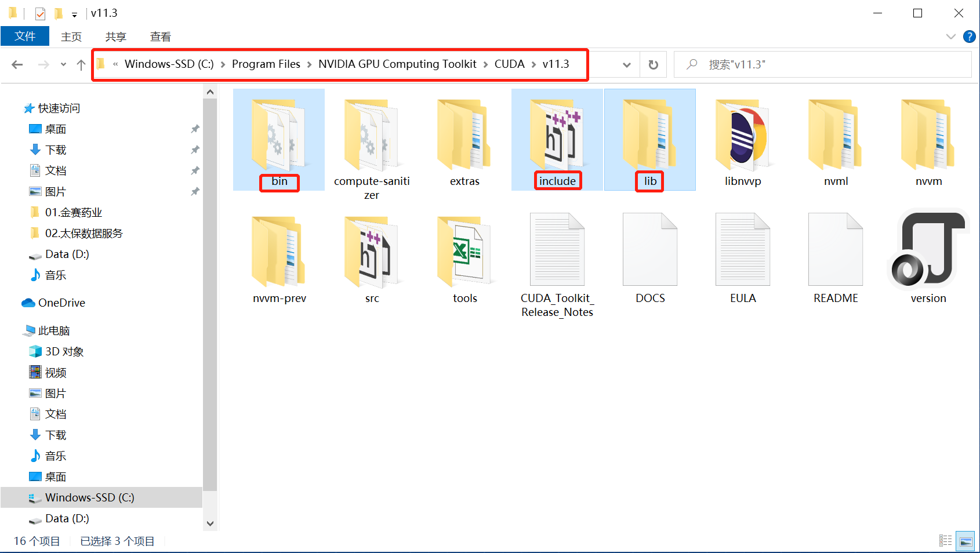Expand subfolders after CUDA breadcrumb
The image size is (980, 553).
coord(534,64)
